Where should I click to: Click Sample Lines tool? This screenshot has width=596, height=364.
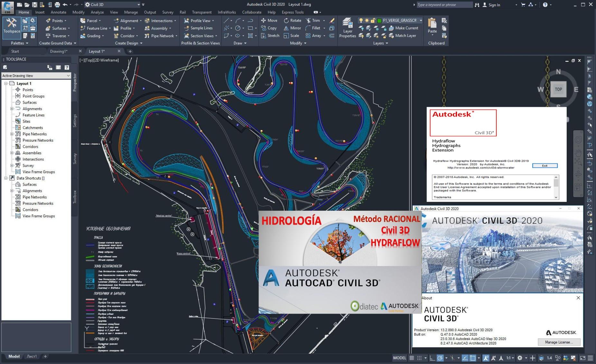(198, 28)
